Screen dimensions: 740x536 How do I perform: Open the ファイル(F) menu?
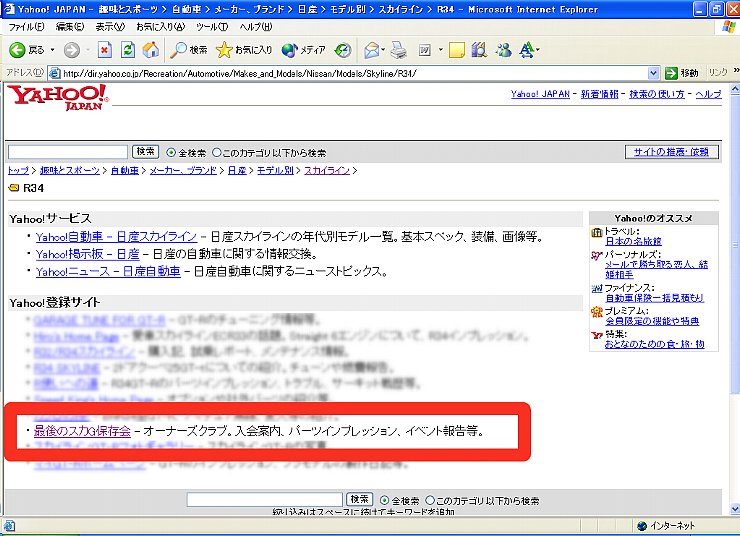(x=26, y=27)
